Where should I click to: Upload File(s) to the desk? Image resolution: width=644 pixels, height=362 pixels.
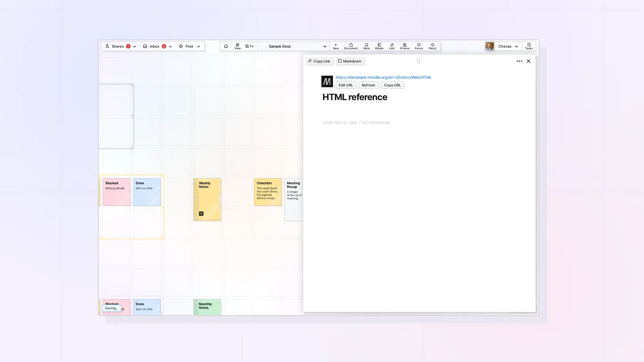pyautogui.click(x=432, y=46)
